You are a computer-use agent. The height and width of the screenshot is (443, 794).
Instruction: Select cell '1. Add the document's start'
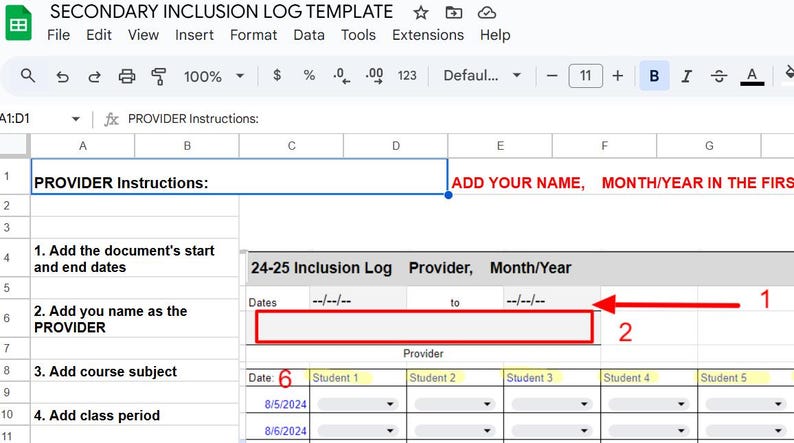point(134,258)
